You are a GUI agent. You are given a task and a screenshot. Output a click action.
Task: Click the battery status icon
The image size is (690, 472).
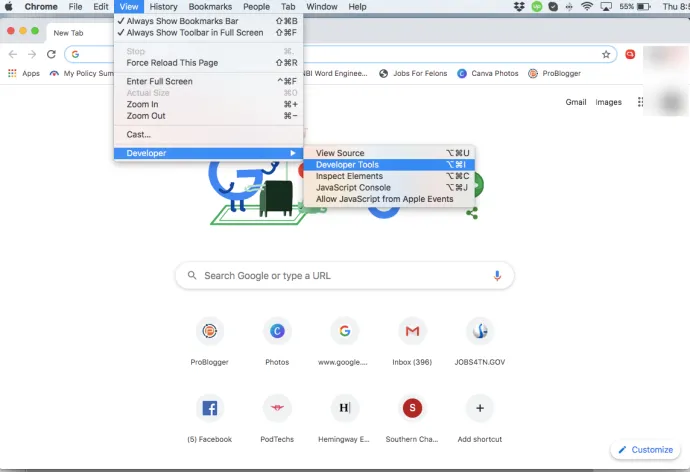pyautogui.click(x=643, y=7)
